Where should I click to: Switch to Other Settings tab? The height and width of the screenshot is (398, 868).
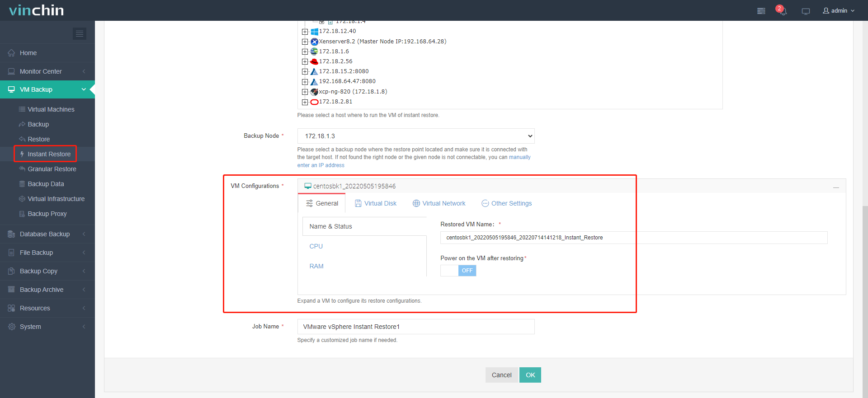(x=507, y=203)
